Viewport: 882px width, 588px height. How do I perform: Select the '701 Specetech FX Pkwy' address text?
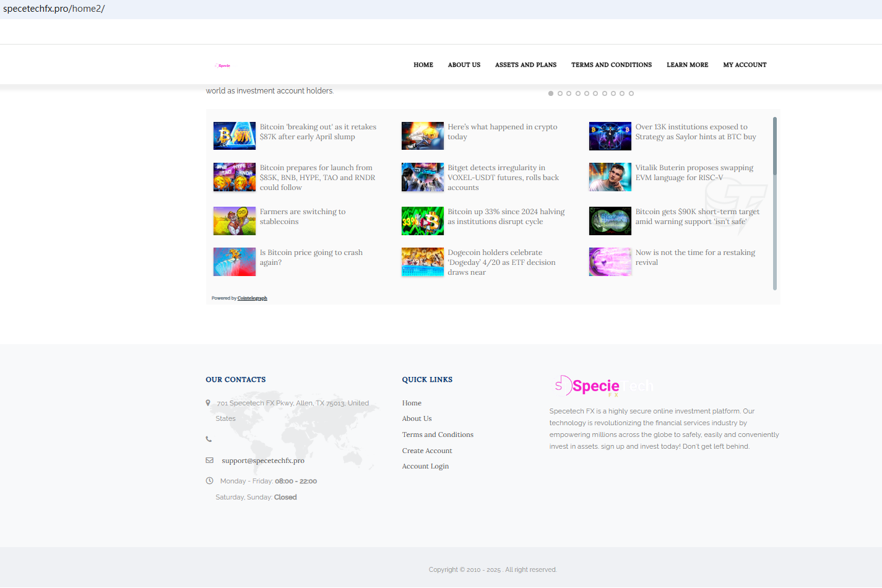[x=292, y=411]
